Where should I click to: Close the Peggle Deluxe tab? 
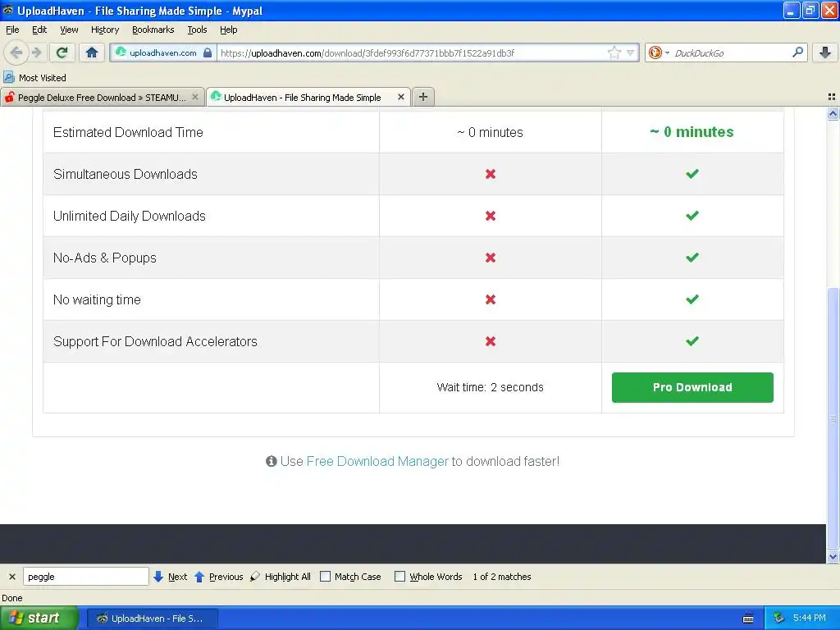pos(195,97)
